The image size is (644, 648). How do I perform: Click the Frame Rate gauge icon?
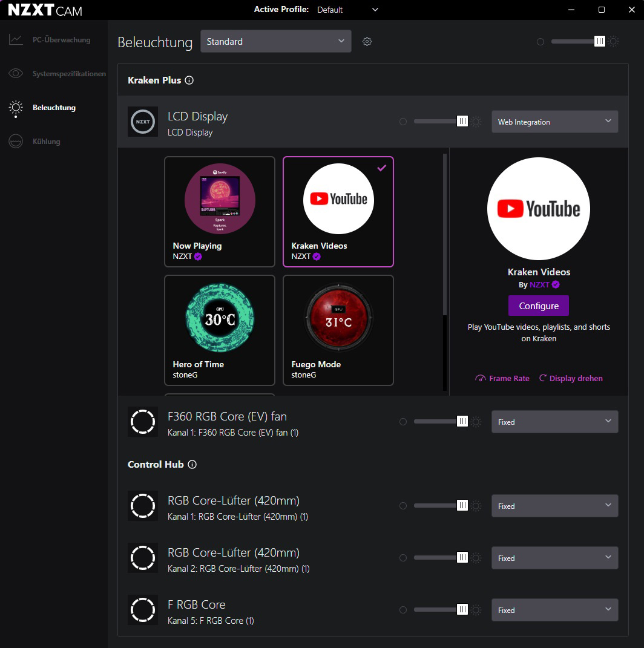coord(481,378)
